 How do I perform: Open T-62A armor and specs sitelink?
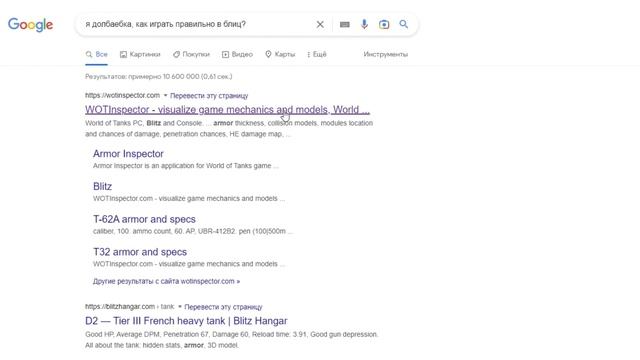click(144, 219)
